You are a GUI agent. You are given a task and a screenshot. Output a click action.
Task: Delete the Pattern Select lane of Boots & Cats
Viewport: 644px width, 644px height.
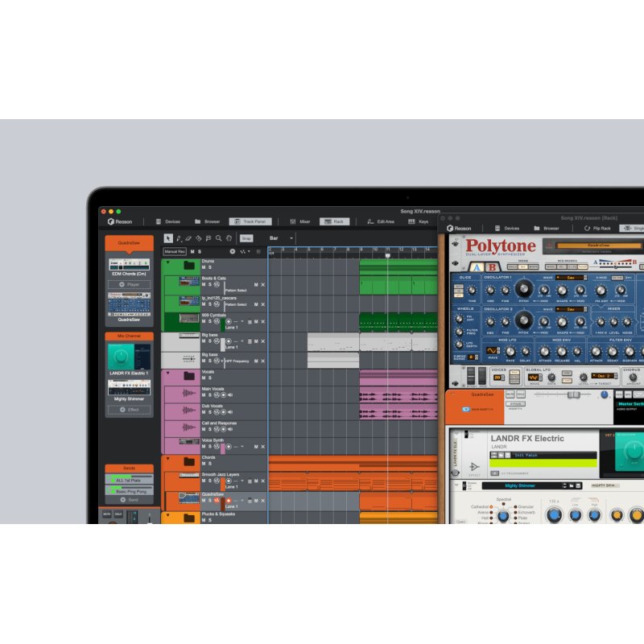[x=263, y=285]
